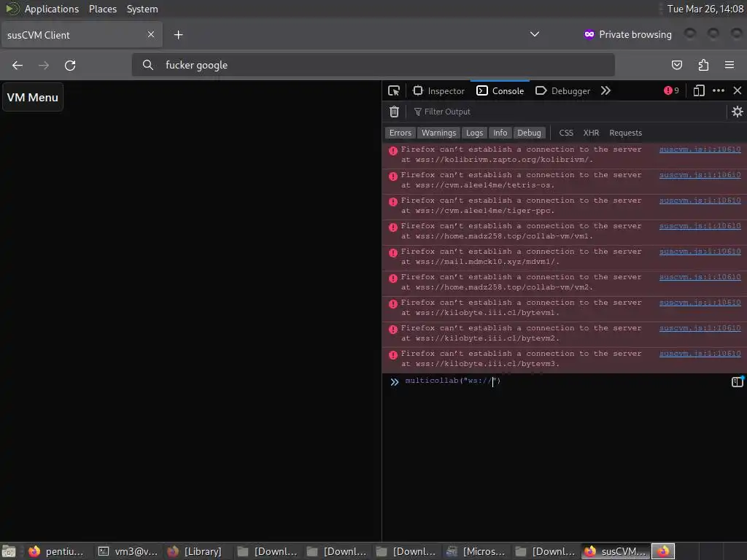Switch to the Debugger tab
747x560 pixels.
point(562,91)
